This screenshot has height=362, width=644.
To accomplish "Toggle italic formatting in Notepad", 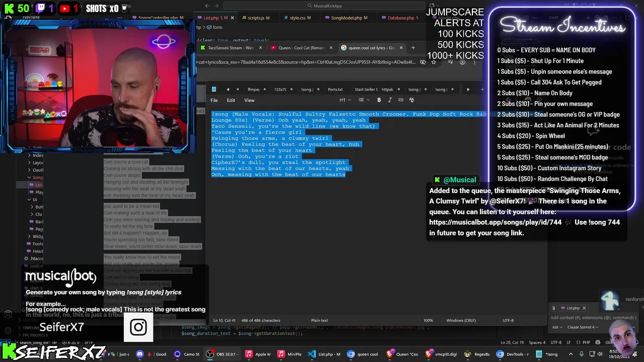I will tap(390, 100).
